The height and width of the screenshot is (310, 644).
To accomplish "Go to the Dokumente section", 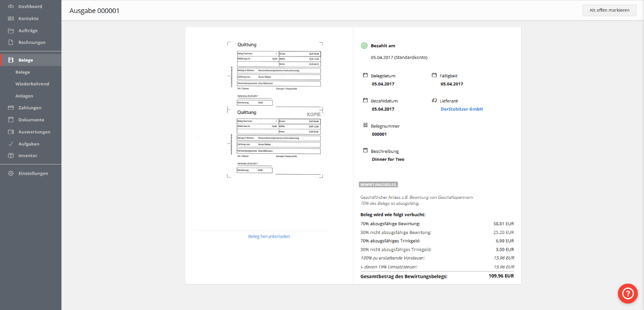I will 31,120.
